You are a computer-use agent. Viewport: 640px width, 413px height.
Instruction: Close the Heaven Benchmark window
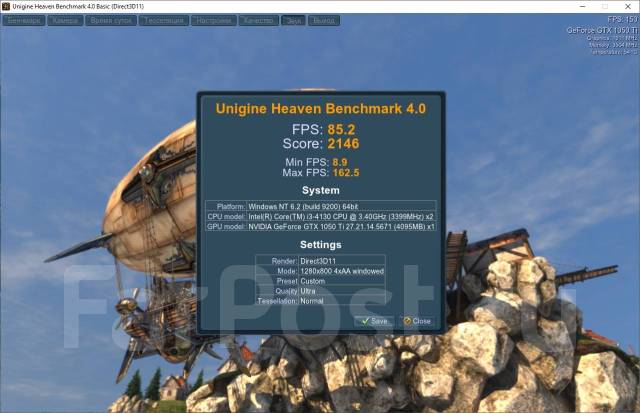[x=628, y=6]
